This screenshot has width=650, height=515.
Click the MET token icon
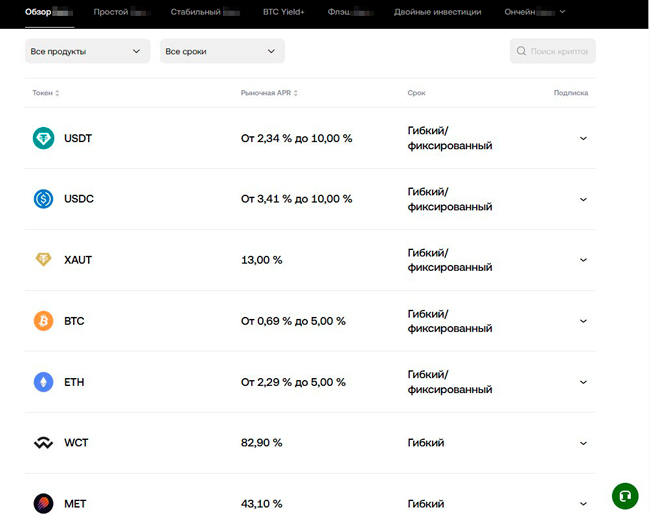[44, 504]
